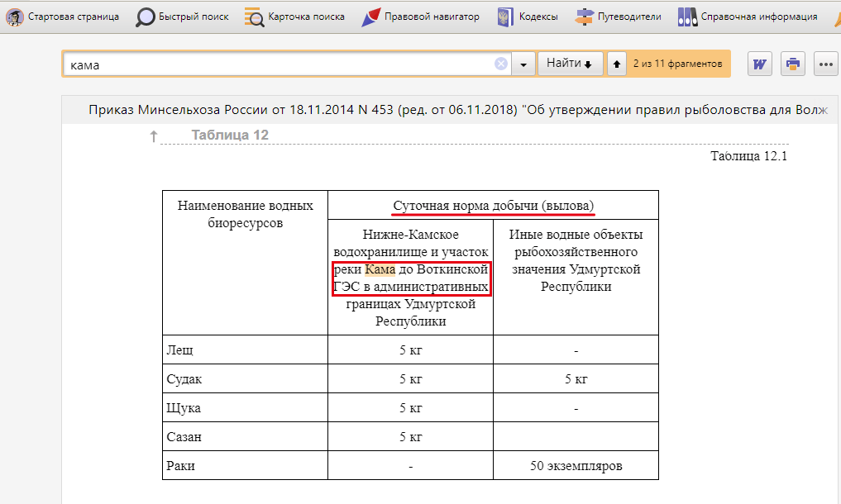Go to previous found fragment arrow

pyautogui.click(x=616, y=64)
